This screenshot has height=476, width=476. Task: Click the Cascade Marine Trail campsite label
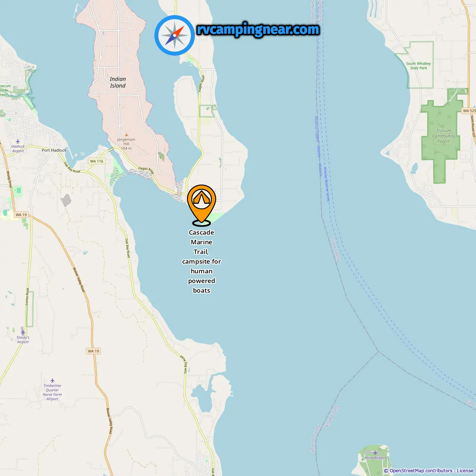(x=202, y=261)
